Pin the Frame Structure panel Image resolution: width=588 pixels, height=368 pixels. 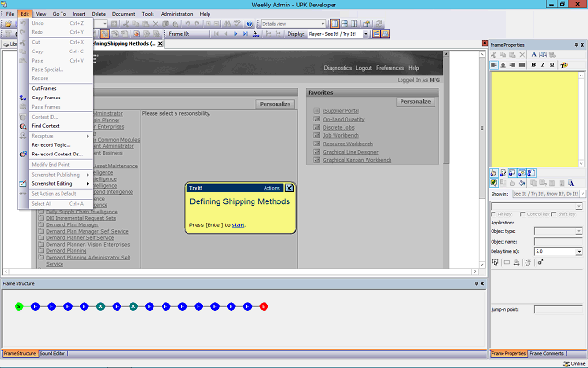476,284
